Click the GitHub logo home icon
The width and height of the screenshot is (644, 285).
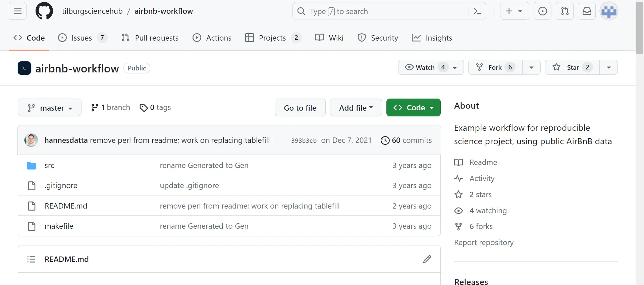pyautogui.click(x=44, y=11)
